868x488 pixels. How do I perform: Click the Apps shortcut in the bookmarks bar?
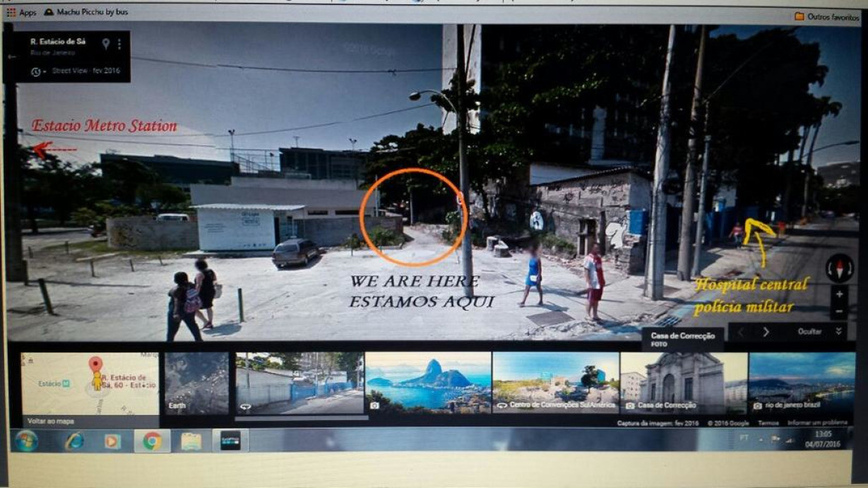point(21,13)
